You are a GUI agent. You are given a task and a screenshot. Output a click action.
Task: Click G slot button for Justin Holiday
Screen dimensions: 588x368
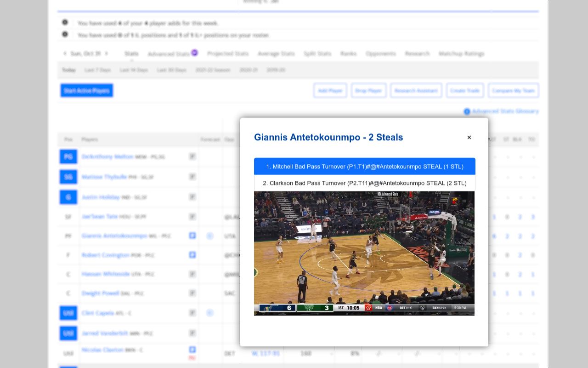pyautogui.click(x=68, y=197)
